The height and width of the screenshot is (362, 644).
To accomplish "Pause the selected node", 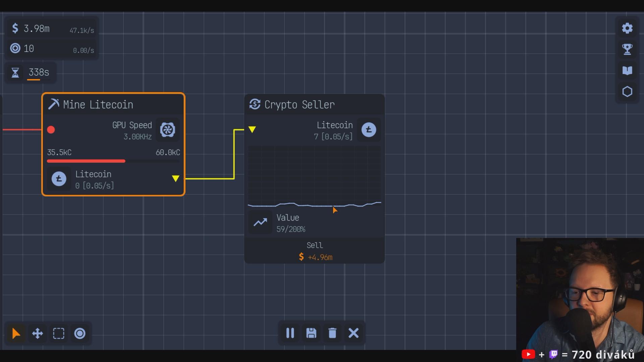I will (290, 333).
